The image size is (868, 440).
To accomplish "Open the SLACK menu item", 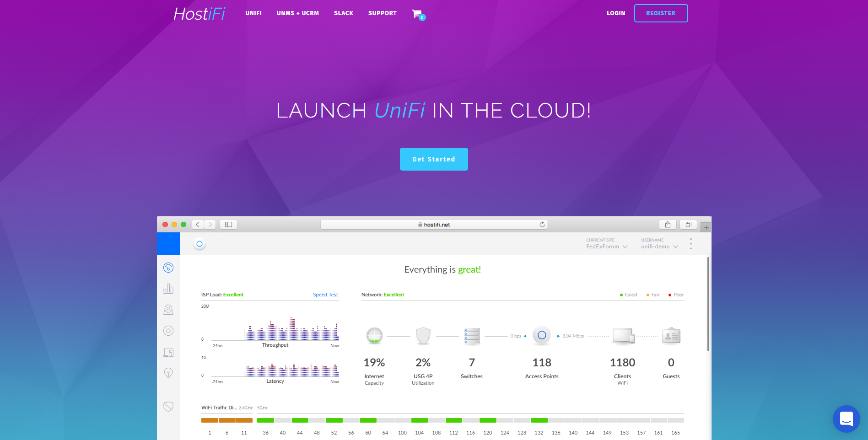I will click(x=344, y=13).
